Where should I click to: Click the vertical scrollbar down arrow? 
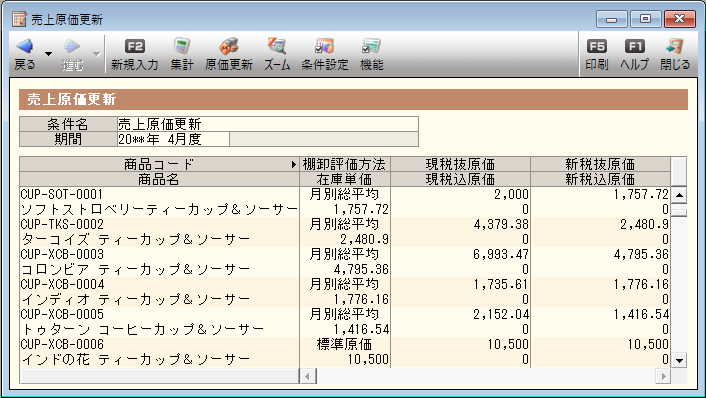(679, 360)
